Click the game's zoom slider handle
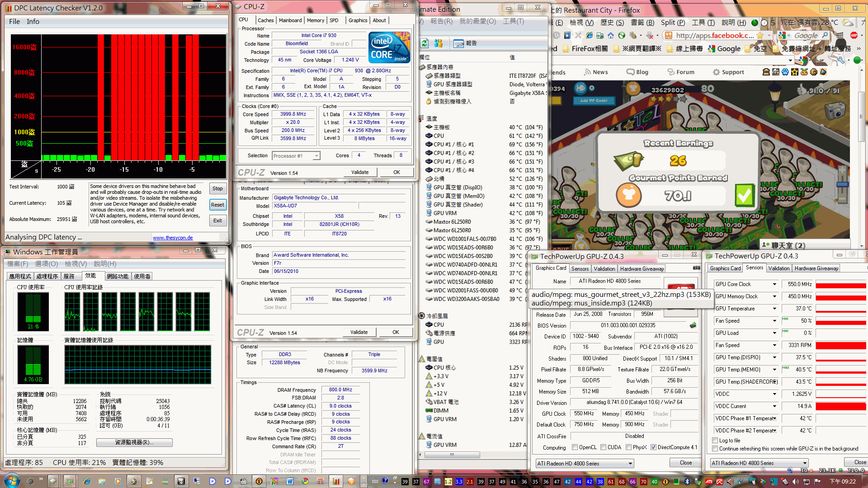 point(842,184)
